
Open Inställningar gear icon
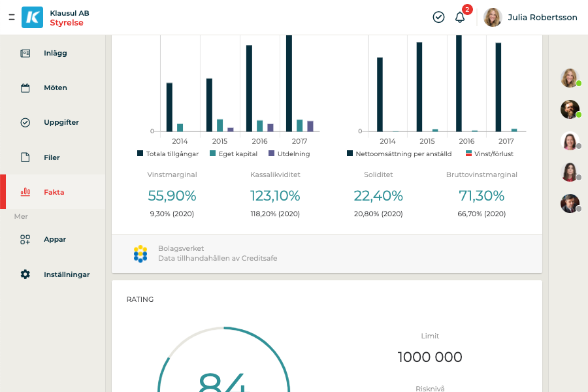(25, 274)
